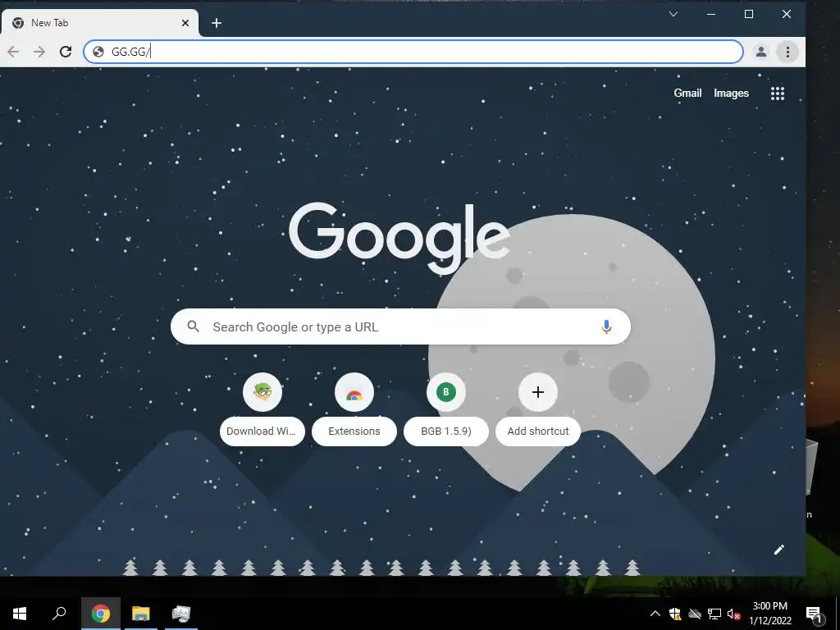Open the Google apps grid
The height and width of the screenshot is (630, 840).
[778, 94]
